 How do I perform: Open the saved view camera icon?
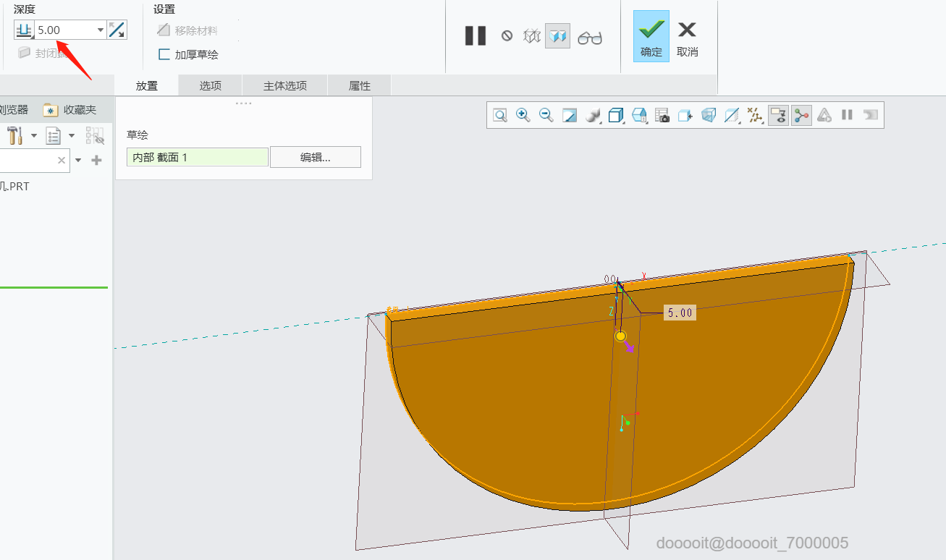(x=662, y=115)
